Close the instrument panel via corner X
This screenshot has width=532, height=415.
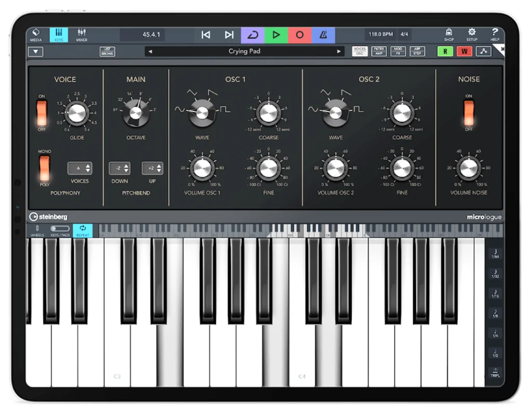[501, 49]
